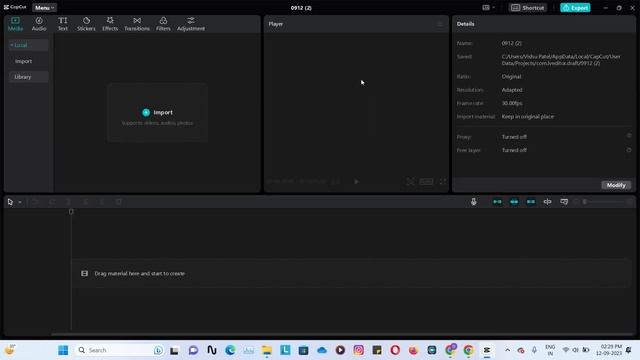Screen dimensions: 640x360
Task: Click the timeline playhead marker
Action: coord(71,211)
